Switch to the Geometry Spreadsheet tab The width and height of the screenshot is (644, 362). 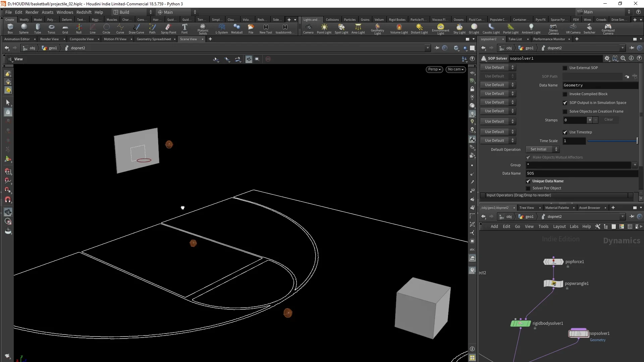coord(154,39)
